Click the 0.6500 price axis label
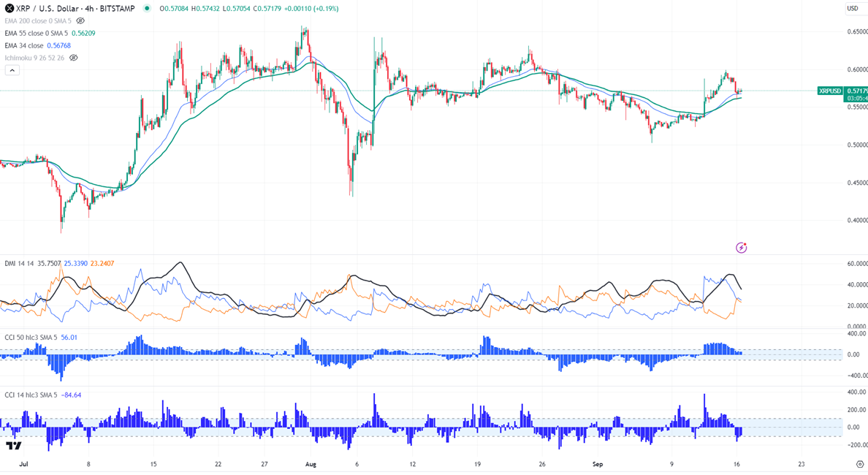This screenshot has width=868, height=475. point(857,31)
